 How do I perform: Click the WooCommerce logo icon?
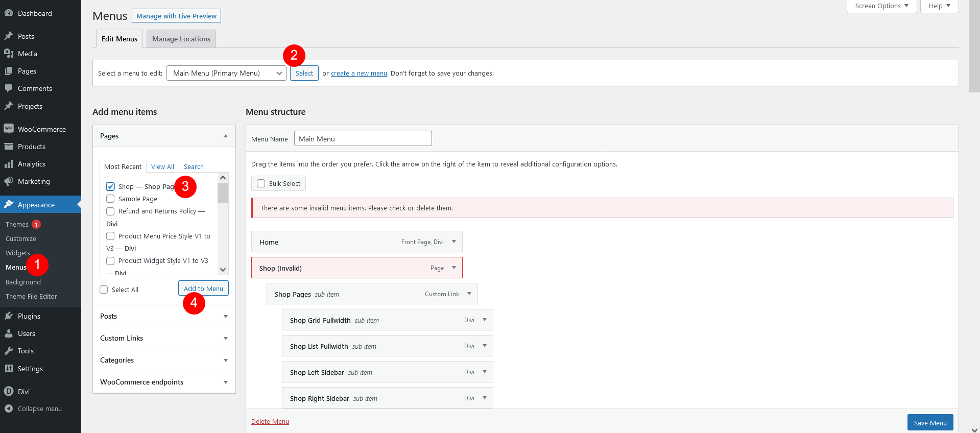click(x=9, y=129)
